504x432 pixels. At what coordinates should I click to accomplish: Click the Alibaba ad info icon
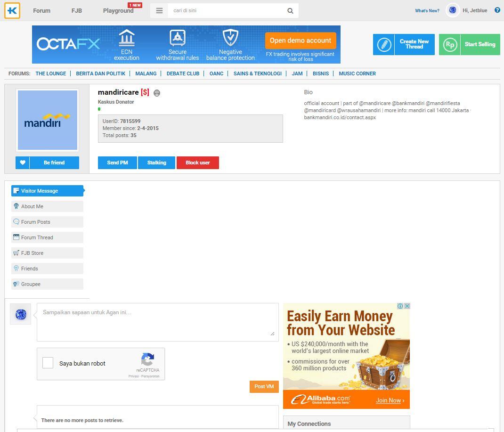click(400, 306)
